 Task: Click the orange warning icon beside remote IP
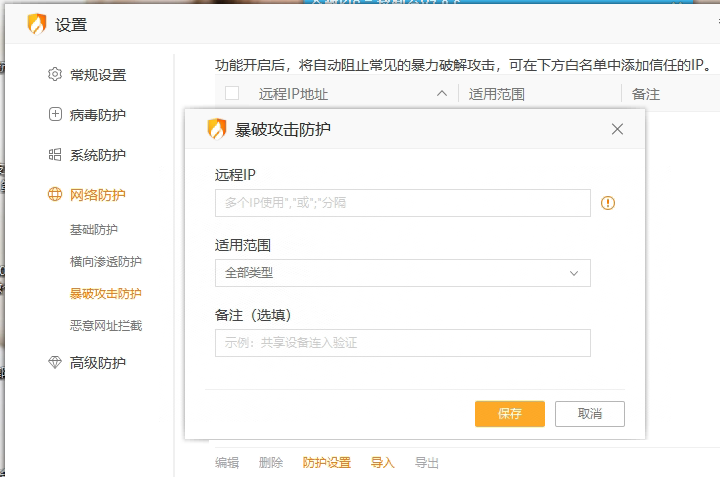(x=608, y=203)
